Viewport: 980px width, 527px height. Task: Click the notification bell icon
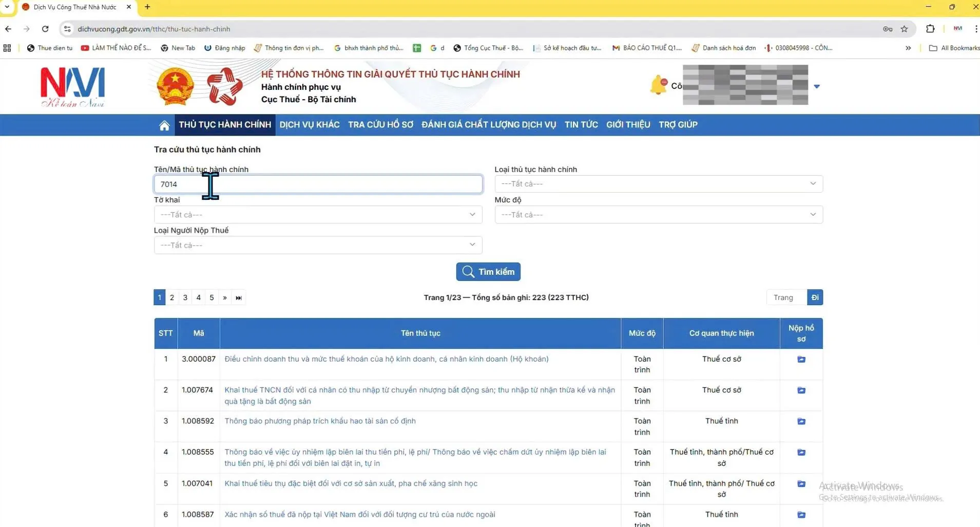coord(658,85)
